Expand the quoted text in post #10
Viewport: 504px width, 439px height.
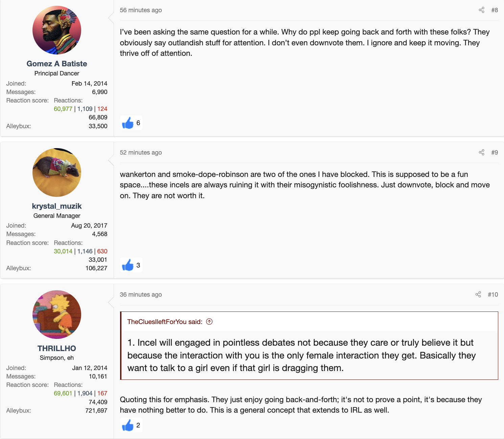pyautogui.click(x=301, y=355)
